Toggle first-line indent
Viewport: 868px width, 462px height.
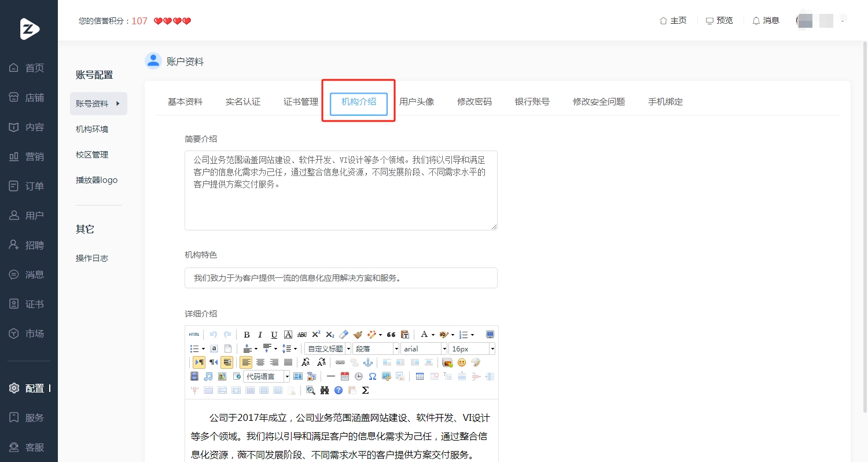(227, 362)
